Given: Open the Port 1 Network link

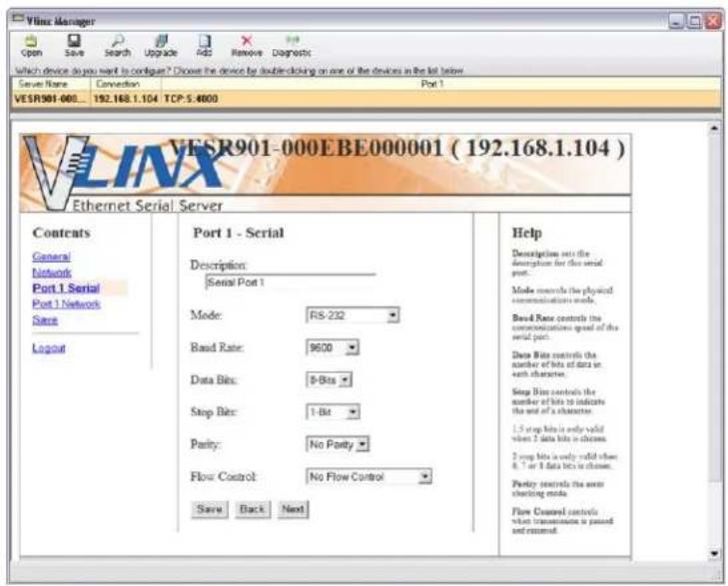Looking at the screenshot, I should pos(66,303).
